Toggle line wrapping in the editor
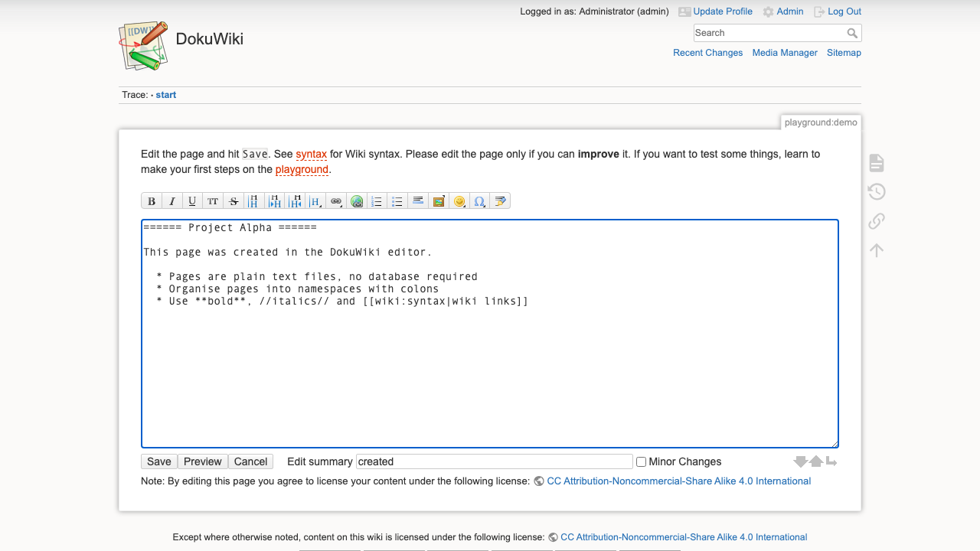Screen dimensions: 980x551 [831, 461]
